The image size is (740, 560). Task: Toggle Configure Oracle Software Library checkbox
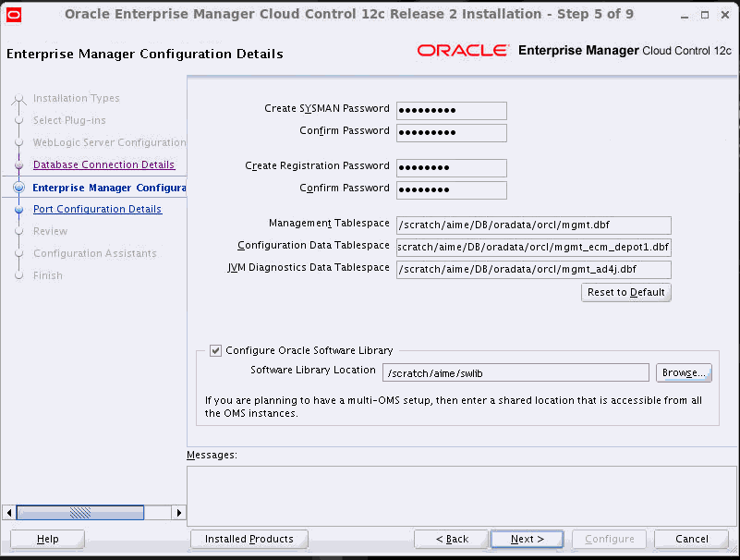(x=215, y=350)
